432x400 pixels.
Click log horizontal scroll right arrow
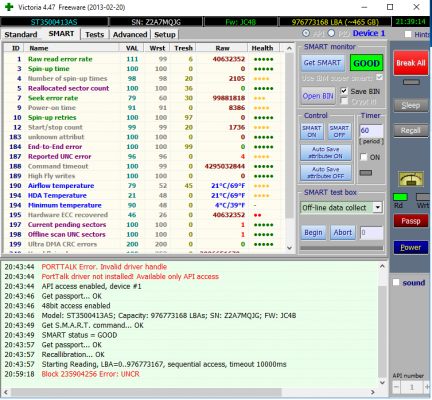click(373, 392)
